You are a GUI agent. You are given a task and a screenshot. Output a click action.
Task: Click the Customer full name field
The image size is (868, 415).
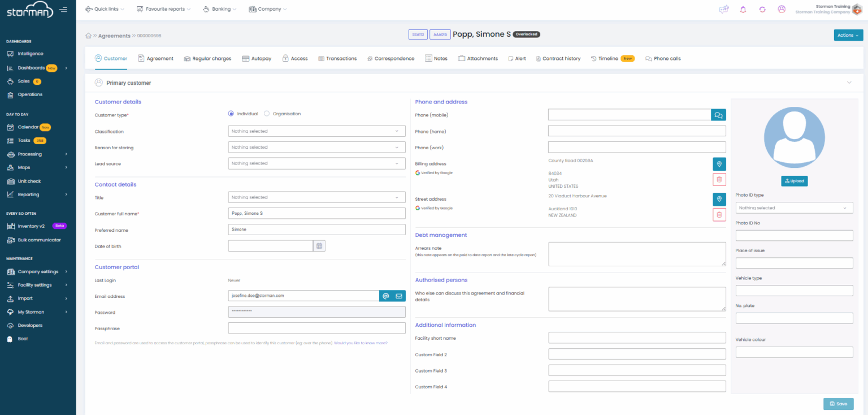point(317,213)
